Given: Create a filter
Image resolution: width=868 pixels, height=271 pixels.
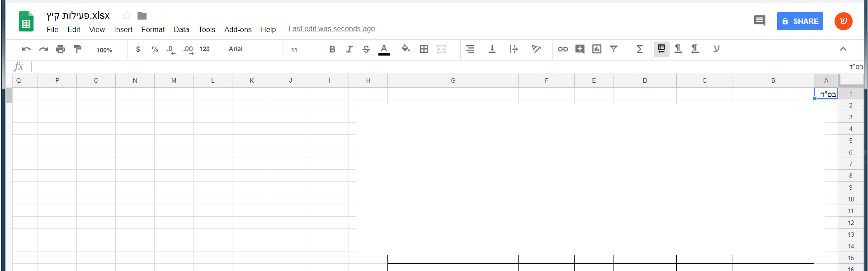Looking at the screenshot, I should (614, 49).
